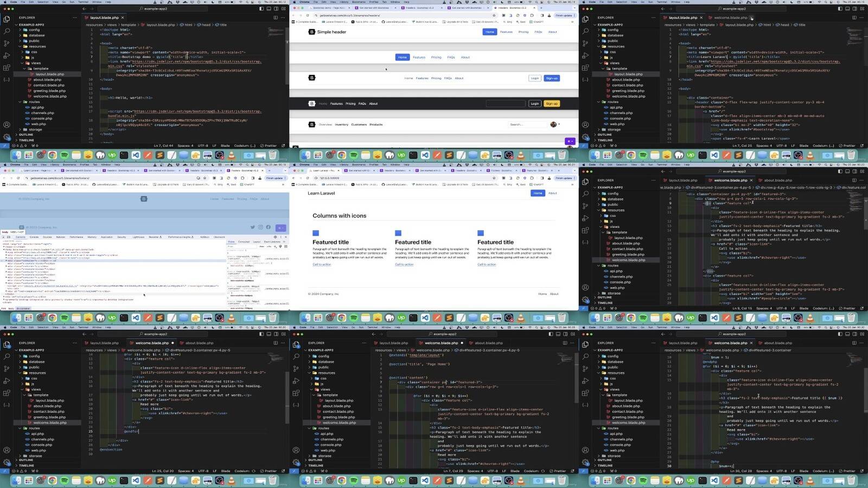Click the Twitter icon on the Footers page

click(253, 227)
